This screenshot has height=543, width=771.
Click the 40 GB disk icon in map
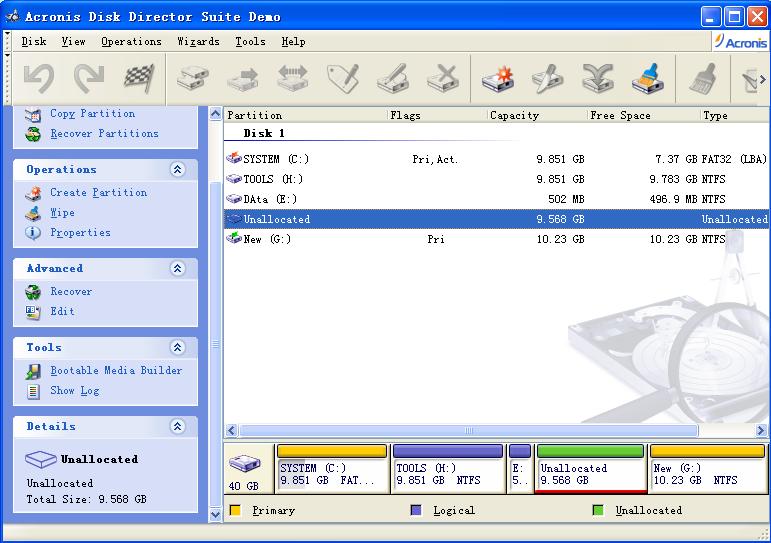tap(244, 464)
